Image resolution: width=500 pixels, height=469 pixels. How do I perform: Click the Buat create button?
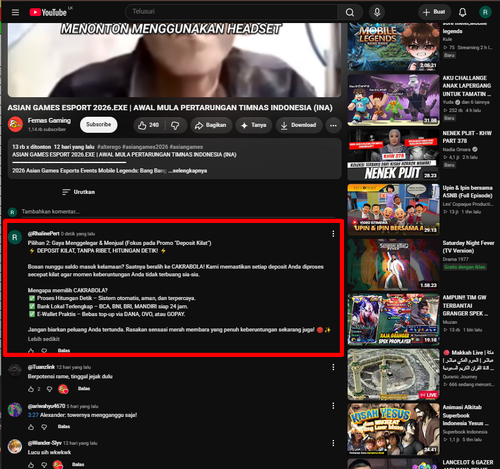click(x=434, y=12)
